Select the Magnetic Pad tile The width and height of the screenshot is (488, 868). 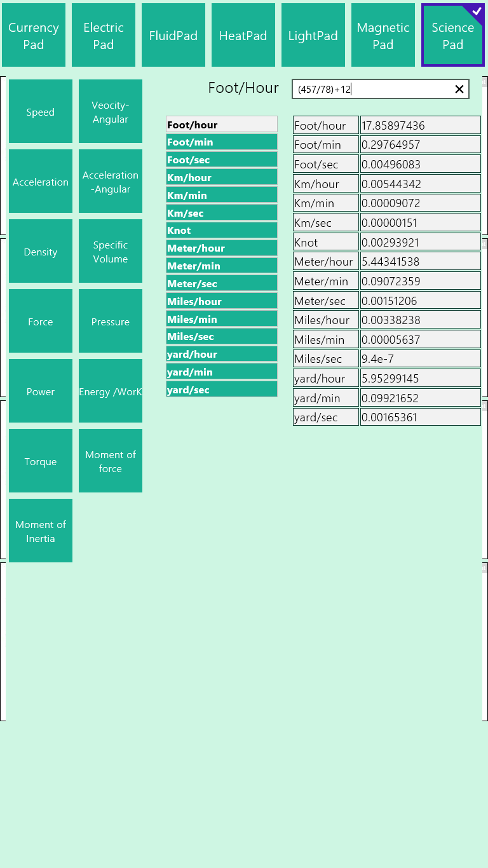[383, 36]
